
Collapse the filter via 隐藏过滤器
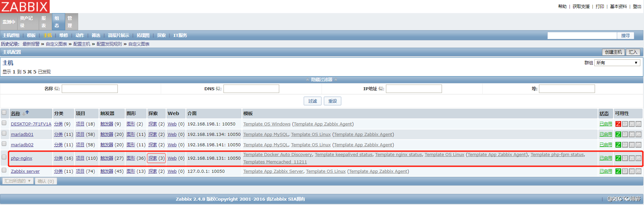coord(321,80)
